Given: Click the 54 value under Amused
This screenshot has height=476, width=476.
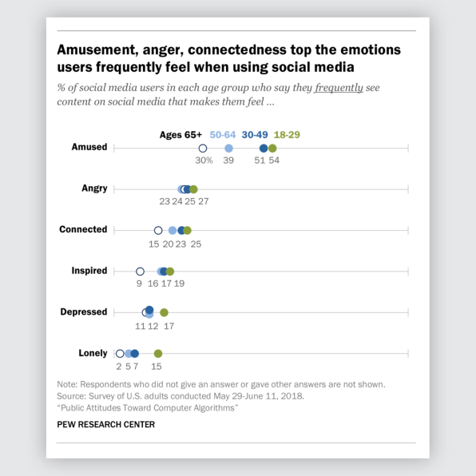Looking at the screenshot, I should (274, 161).
